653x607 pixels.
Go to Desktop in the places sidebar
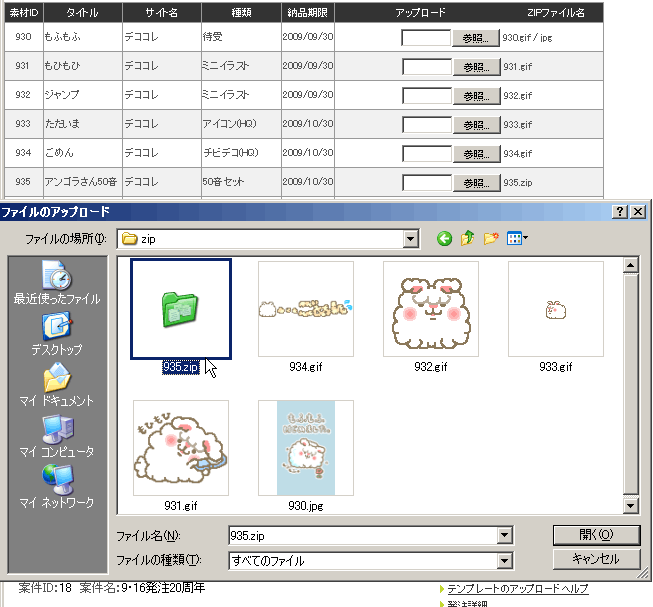pos(56,334)
